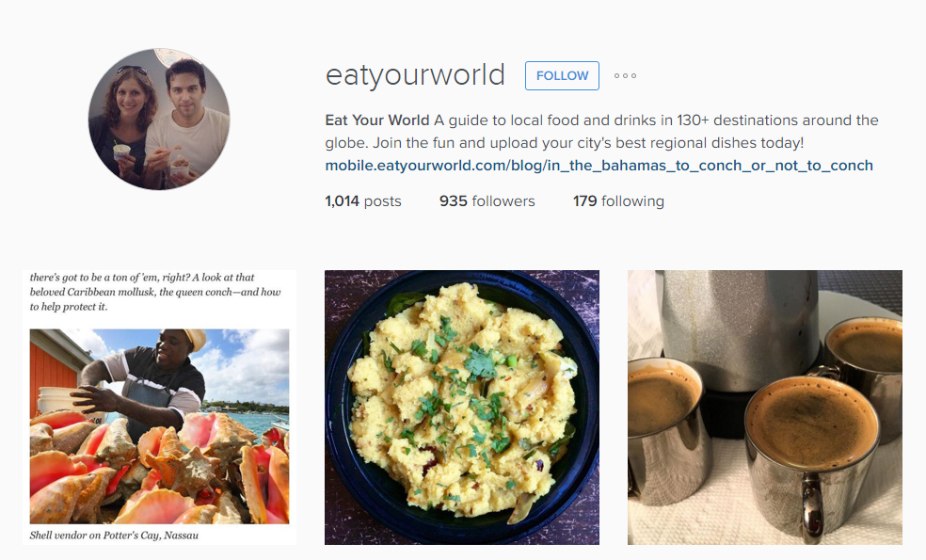View the 935 followers list
This screenshot has height=560, width=926.
tap(487, 201)
